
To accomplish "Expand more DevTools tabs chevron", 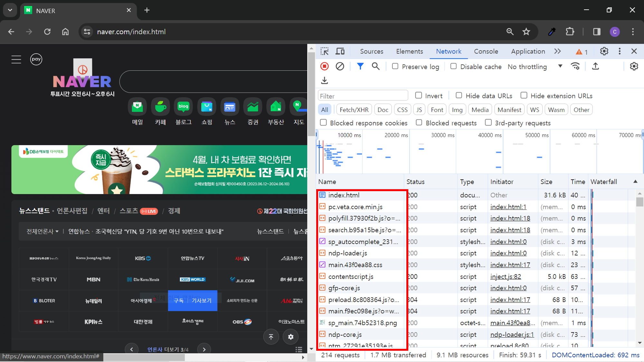I will click(x=557, y=51).
